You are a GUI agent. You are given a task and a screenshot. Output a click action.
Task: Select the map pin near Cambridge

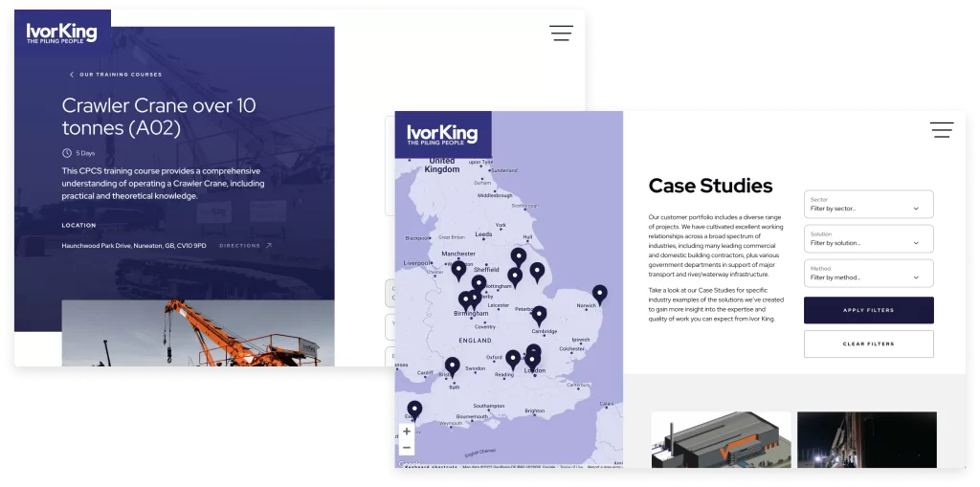coord(539,314)
